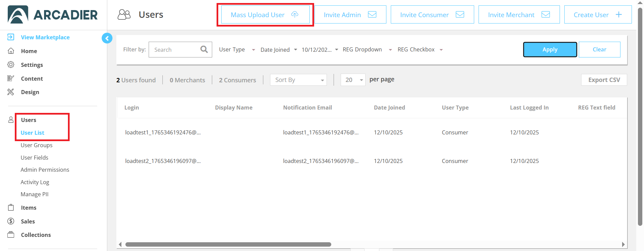
Task: Open Settings menu item
Action: (32, 65)
